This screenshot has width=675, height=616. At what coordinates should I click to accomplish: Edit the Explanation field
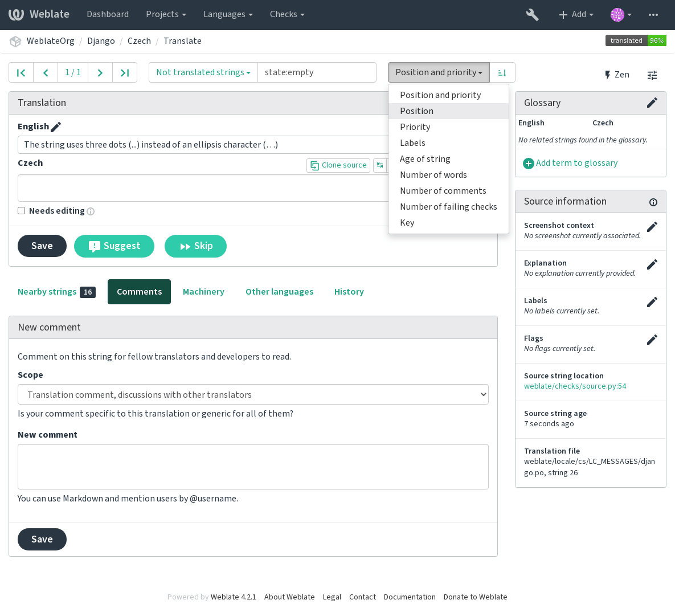tap(652, 264)
